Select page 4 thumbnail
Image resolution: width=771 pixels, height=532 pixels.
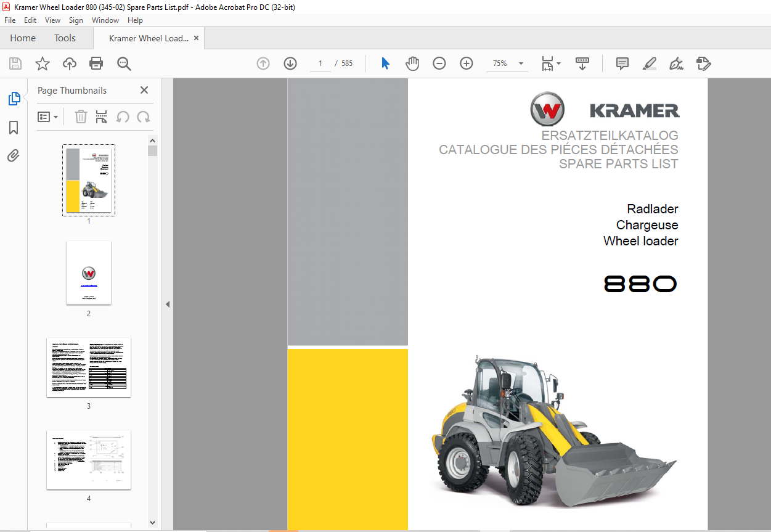pos(89,460)
